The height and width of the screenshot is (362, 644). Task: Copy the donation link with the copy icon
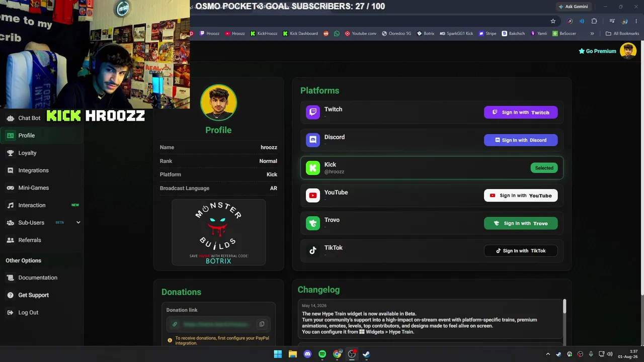(x=262, y=324)
